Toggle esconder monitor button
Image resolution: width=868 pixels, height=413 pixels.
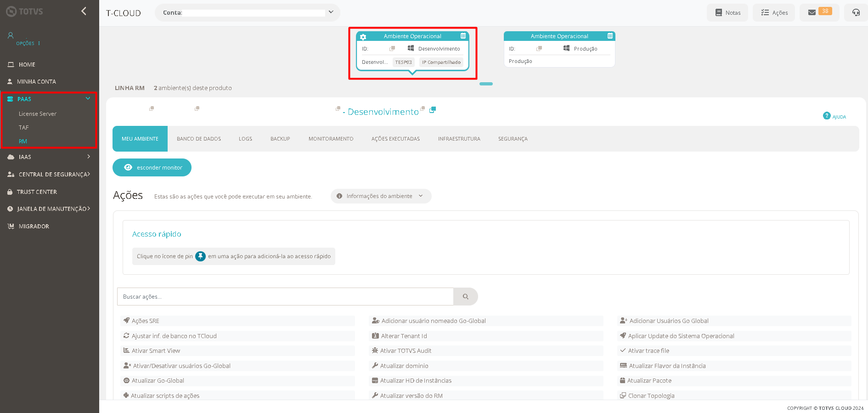[x=152, y=168]
